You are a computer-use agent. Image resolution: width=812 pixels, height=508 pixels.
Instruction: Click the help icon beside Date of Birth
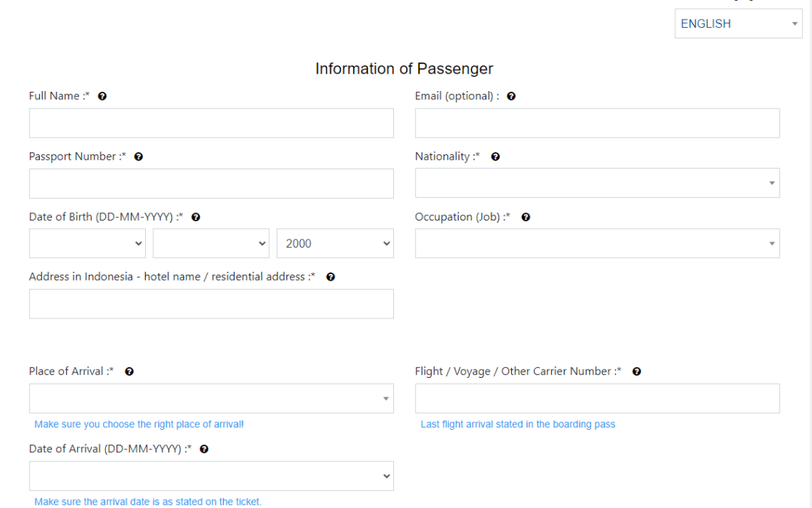pyautogui.click(x=195, y=217)
